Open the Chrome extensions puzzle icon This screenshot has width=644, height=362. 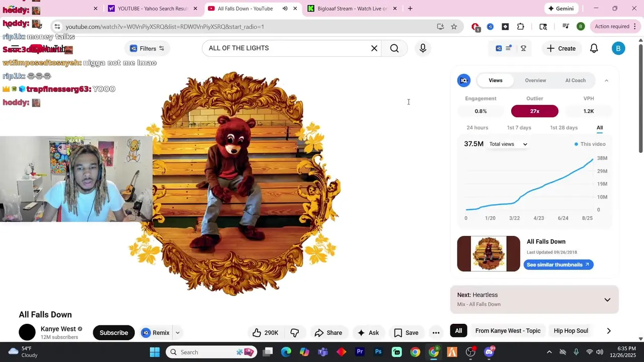pyautogui.click(x=521, y=27)
